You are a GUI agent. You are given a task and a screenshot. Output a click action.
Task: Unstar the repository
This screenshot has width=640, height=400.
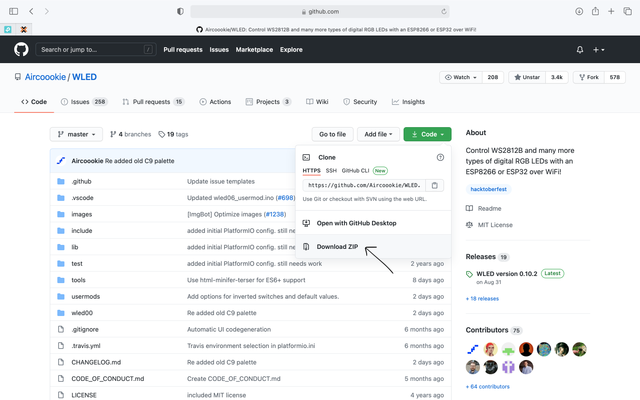(x=527, y=77)
